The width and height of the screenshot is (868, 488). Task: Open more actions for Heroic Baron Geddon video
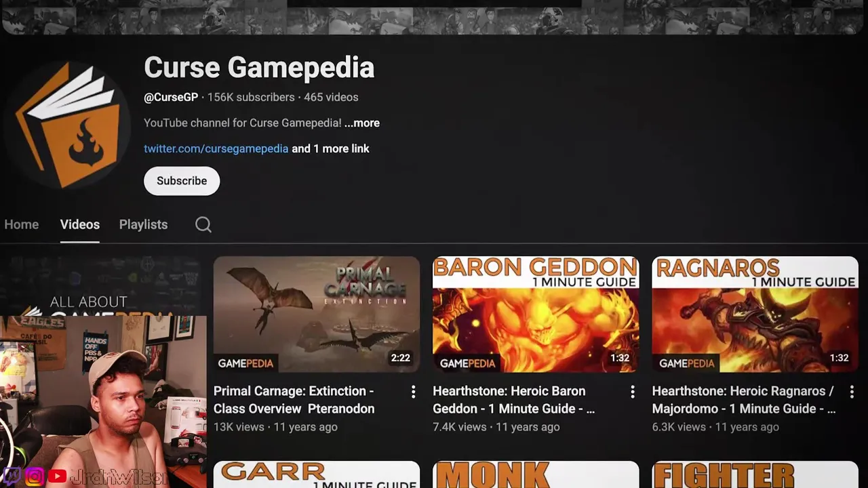pyautogui.click(x=632, y=392)
